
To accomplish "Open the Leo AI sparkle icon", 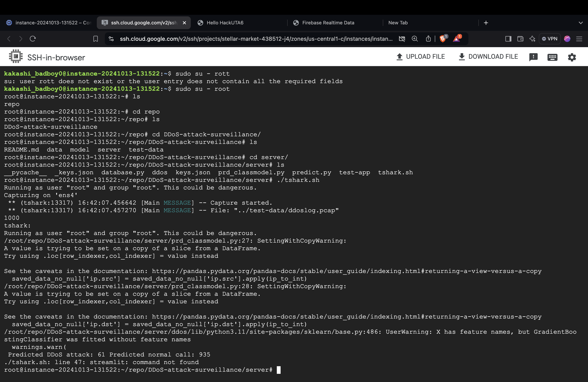I will point(532,39).
